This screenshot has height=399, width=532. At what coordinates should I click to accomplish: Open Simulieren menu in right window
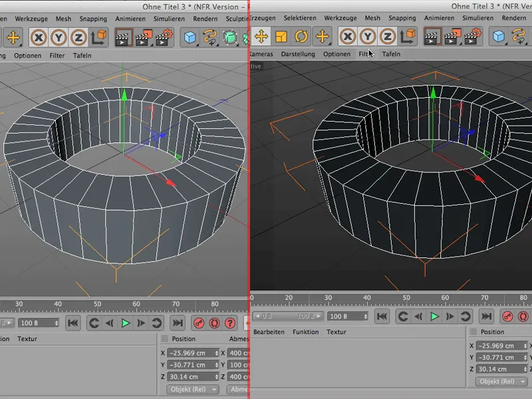(477, 18)
